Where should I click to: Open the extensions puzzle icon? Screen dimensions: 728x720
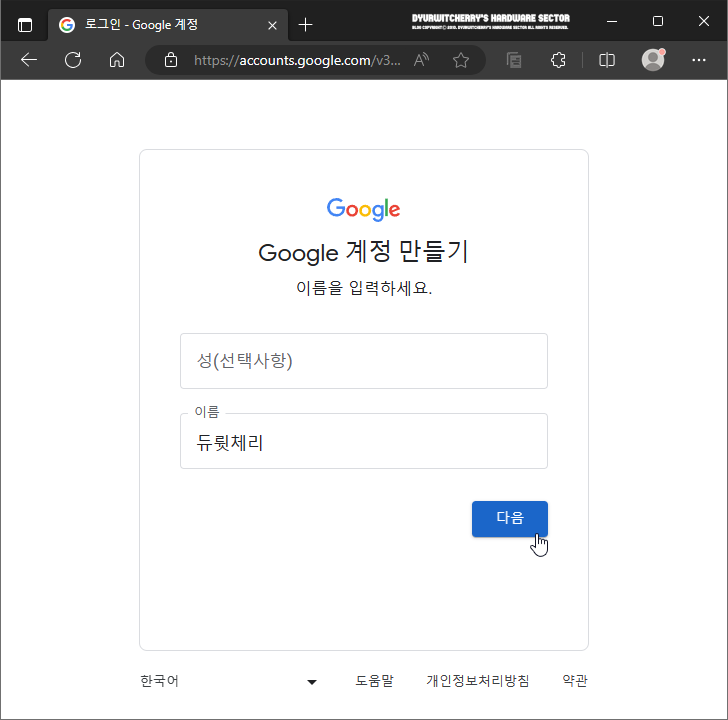point(558,60)
